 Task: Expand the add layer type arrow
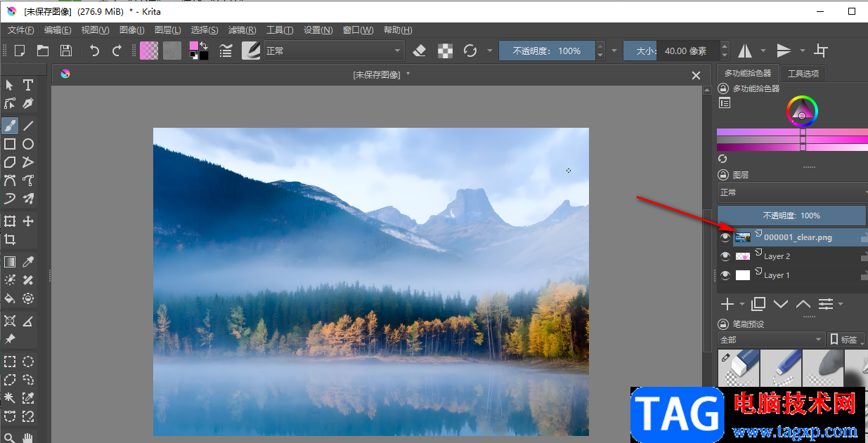coord(742,305)
